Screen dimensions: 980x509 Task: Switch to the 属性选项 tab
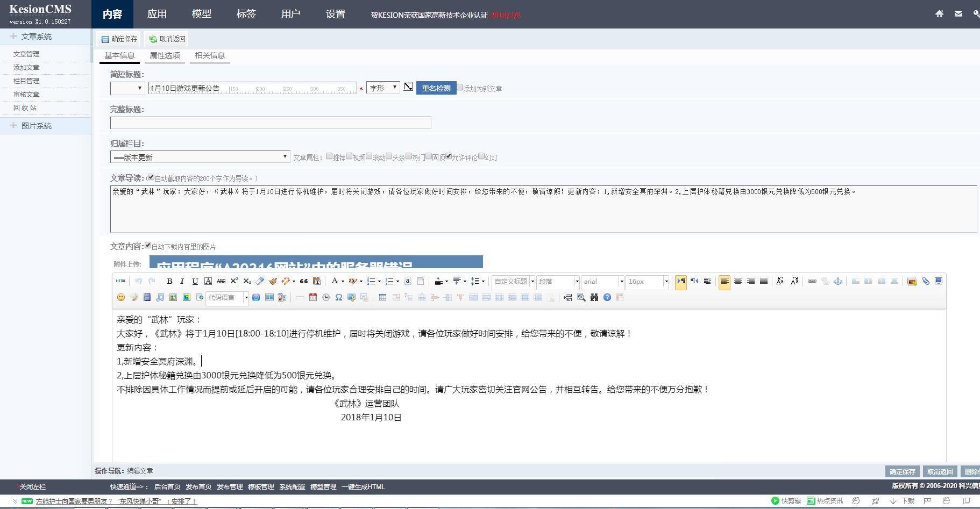[x=165, y=56]
